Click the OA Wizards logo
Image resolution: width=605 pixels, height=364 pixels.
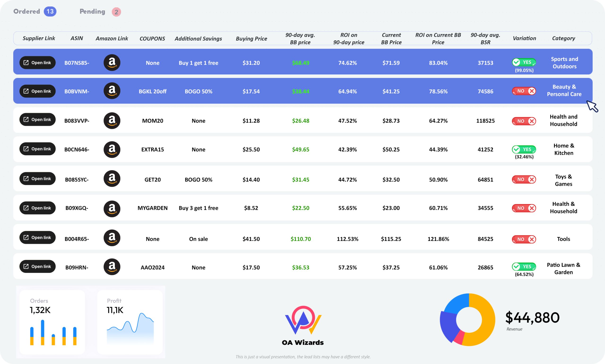click(x=303, y=326)
